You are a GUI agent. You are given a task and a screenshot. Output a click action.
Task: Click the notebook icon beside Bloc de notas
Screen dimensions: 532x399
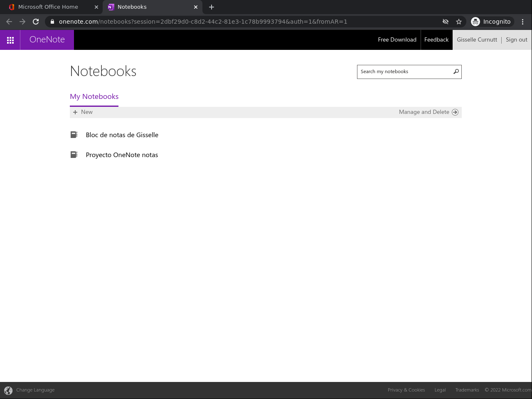coord(74,135)
